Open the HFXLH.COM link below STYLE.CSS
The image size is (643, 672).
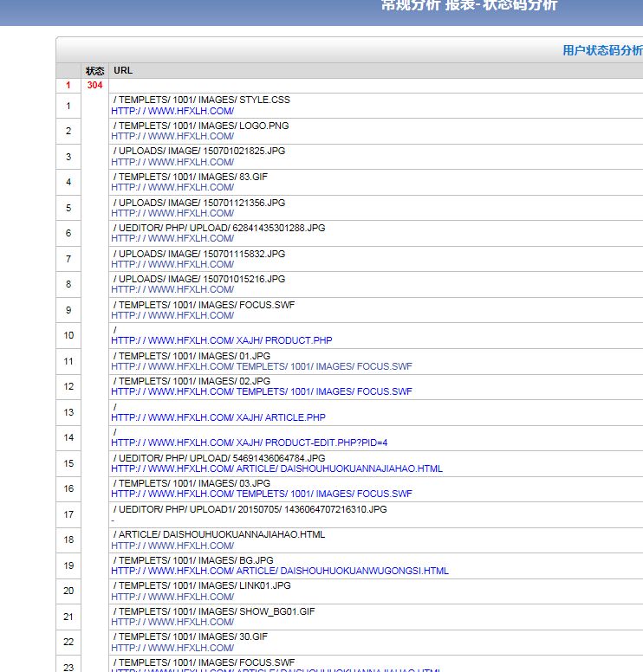[172, 111]
